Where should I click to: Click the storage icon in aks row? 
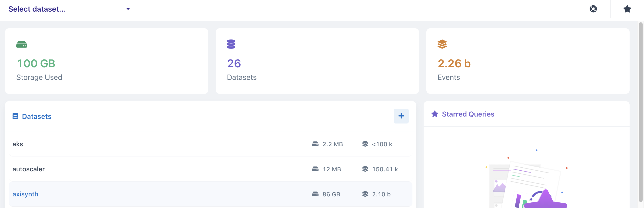[315, 144]
